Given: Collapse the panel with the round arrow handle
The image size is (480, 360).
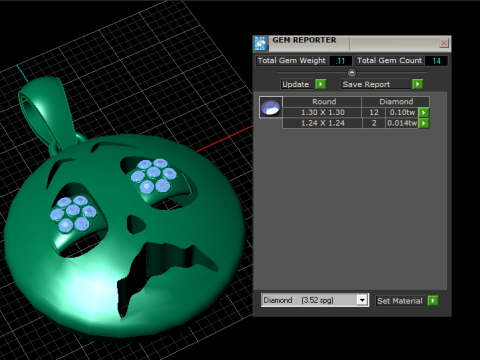Looking at the screenshot, I should (x=352, y=72).
